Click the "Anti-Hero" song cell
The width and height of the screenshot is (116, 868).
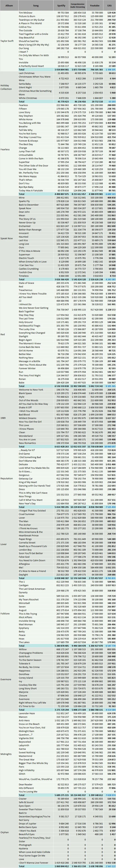coord(36,720)
